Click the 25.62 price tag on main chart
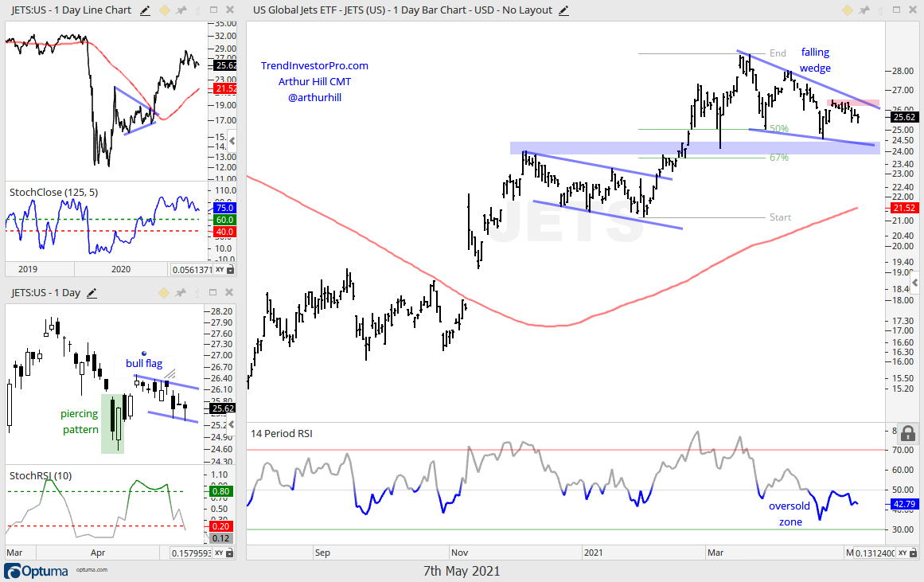The height and width of the screenshot is (582, 924). tap(905, 117)
